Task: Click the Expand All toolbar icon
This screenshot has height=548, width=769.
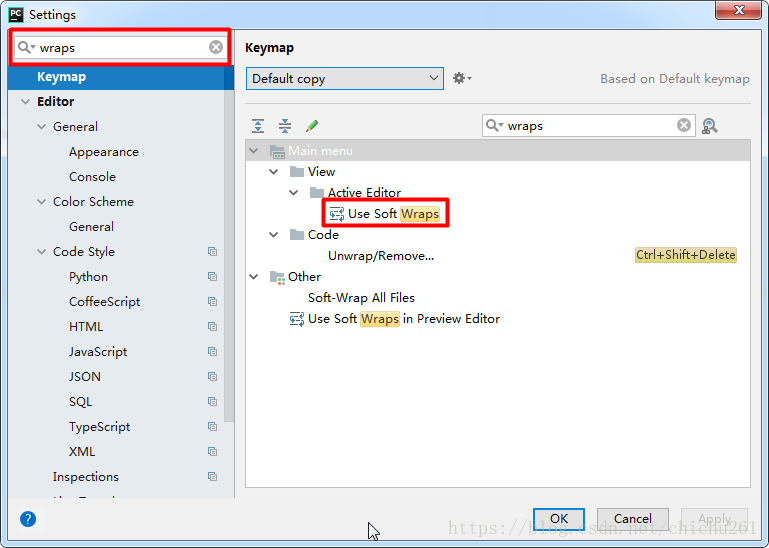Action: point(258,126)
